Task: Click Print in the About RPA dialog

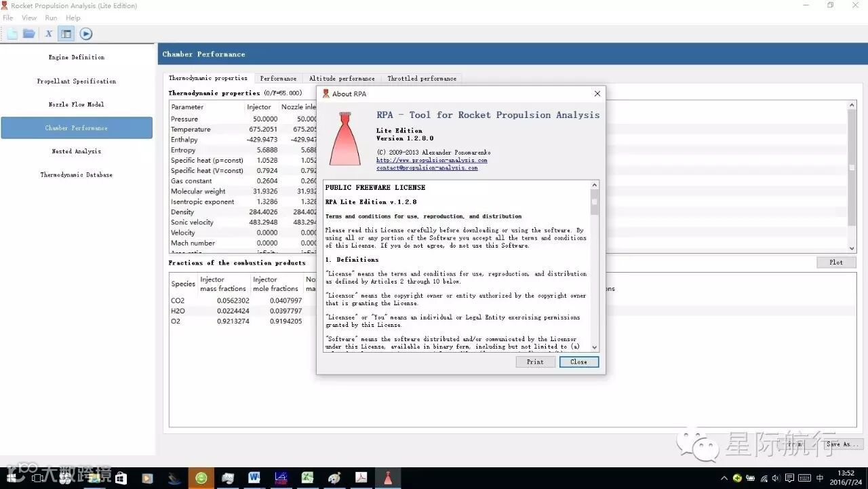Action: (535, 361)
